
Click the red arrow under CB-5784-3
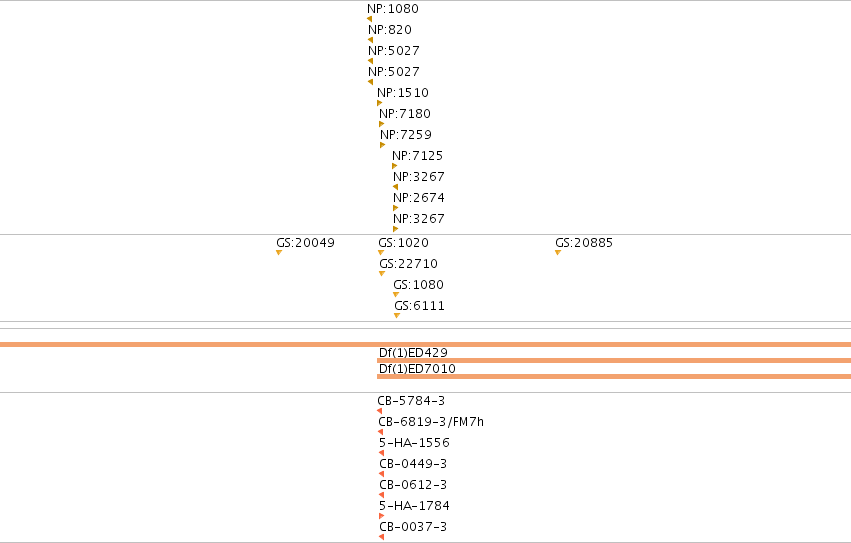379,411
